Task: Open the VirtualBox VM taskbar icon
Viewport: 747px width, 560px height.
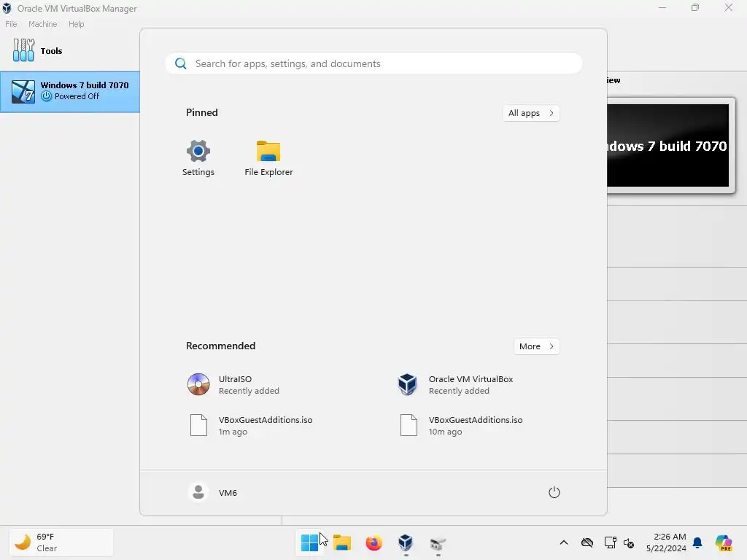Action: click(x=438, y=542)
